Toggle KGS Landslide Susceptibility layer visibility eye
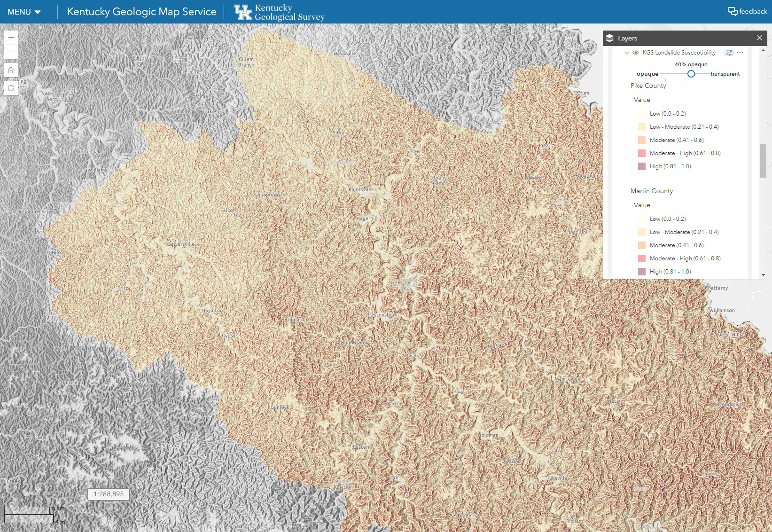 point(636,53)
